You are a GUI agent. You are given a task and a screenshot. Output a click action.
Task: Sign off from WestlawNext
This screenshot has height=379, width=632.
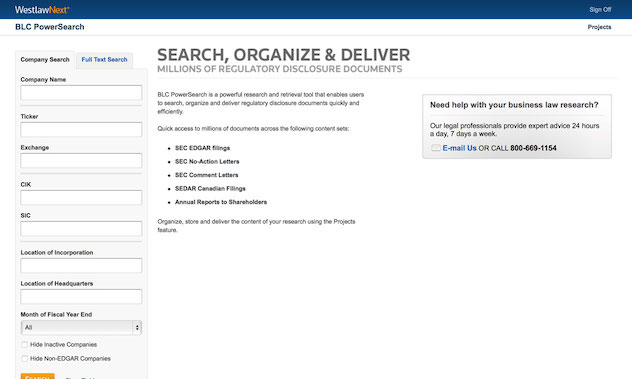point(600,9)
